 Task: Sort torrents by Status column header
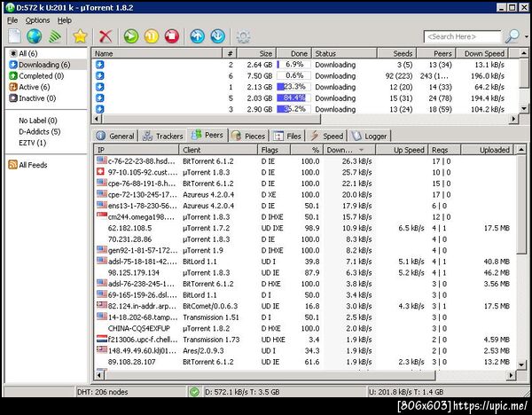pos(344,53)
